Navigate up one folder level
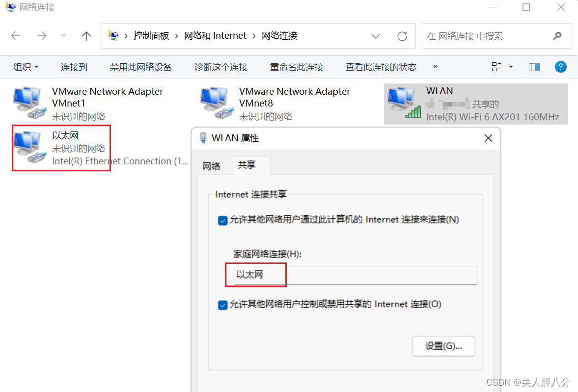The height and width of the screenshot is (392, 578). click(86, 36)
